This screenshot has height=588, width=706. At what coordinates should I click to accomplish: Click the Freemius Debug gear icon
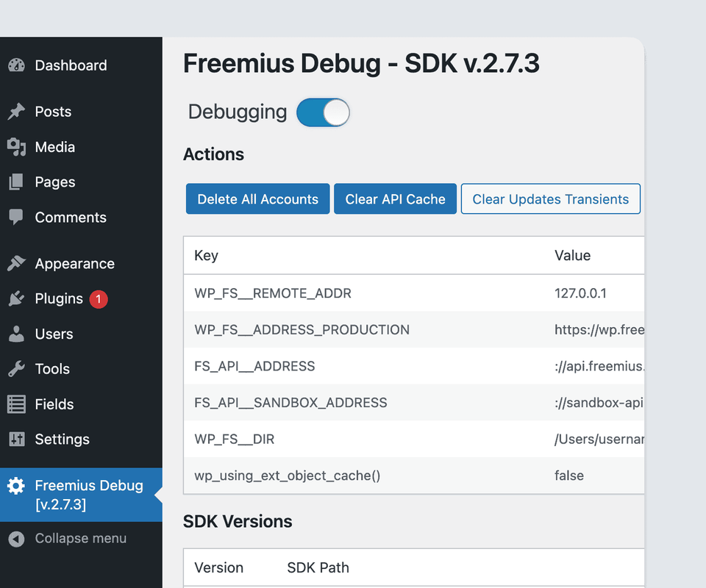click(16, 486)
